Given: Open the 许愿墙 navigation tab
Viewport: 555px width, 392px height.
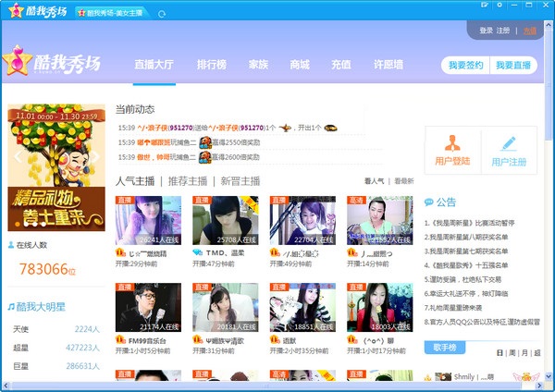Looking at the screenshot, I should tap(388, 65).
